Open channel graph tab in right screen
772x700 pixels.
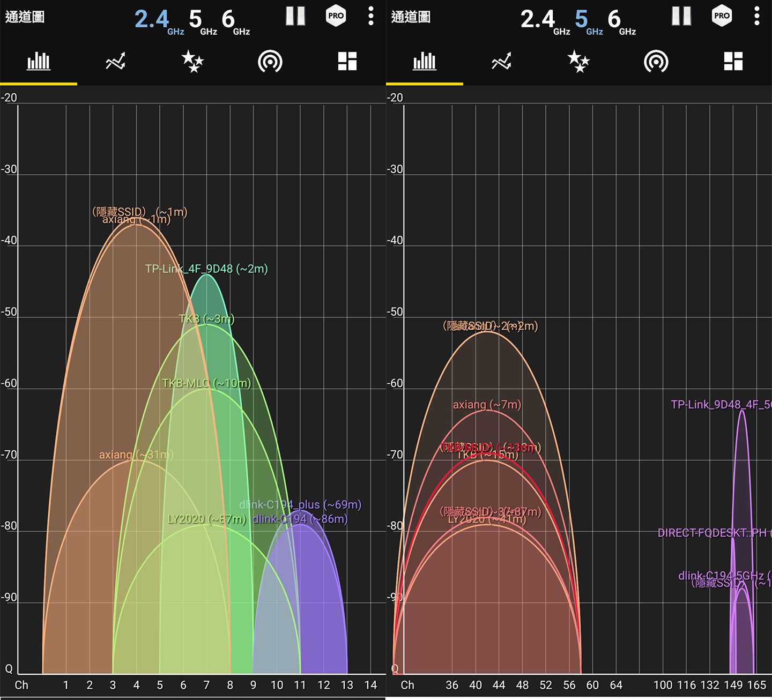coord(425,61)
